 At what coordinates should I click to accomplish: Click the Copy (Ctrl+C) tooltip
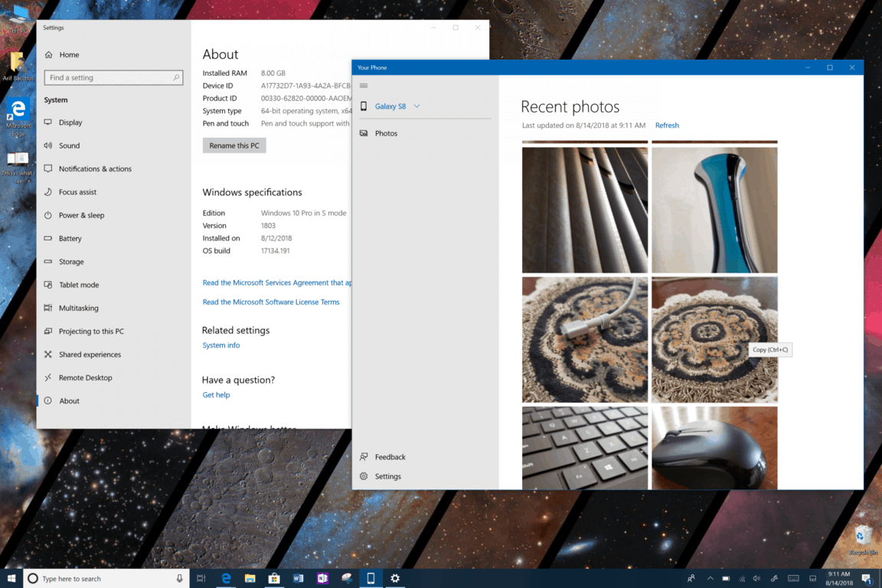click(x=770, y=349)
